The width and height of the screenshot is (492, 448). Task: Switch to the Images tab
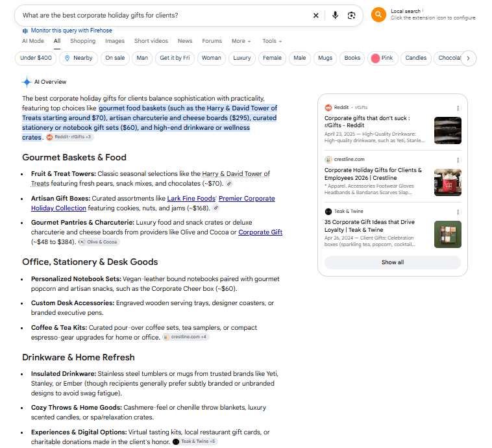pyautogui.click(x=115, y=41)
